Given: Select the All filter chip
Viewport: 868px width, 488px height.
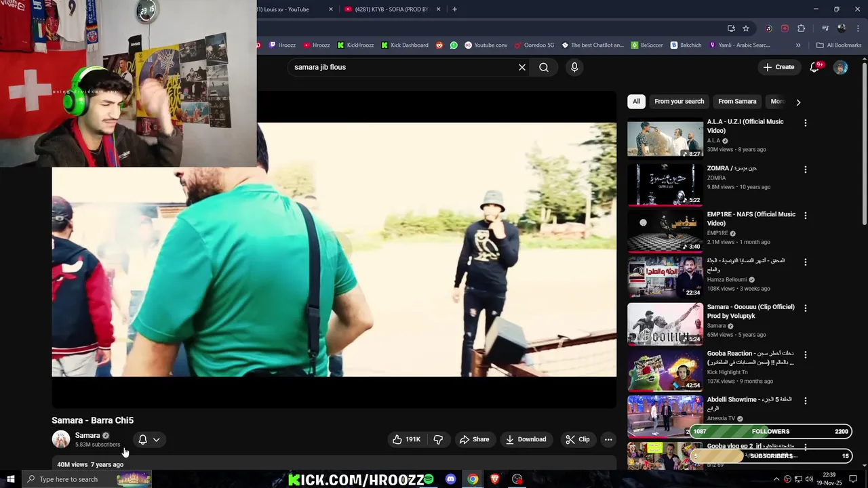Looking at the screenshot, I should 636,102.
